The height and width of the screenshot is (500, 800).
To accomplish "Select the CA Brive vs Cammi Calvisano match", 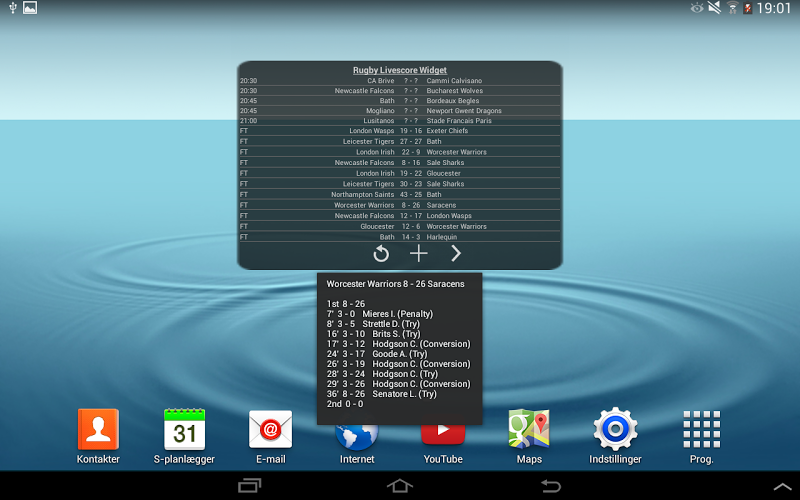I will pyautogui.click(x=399, y=81).
